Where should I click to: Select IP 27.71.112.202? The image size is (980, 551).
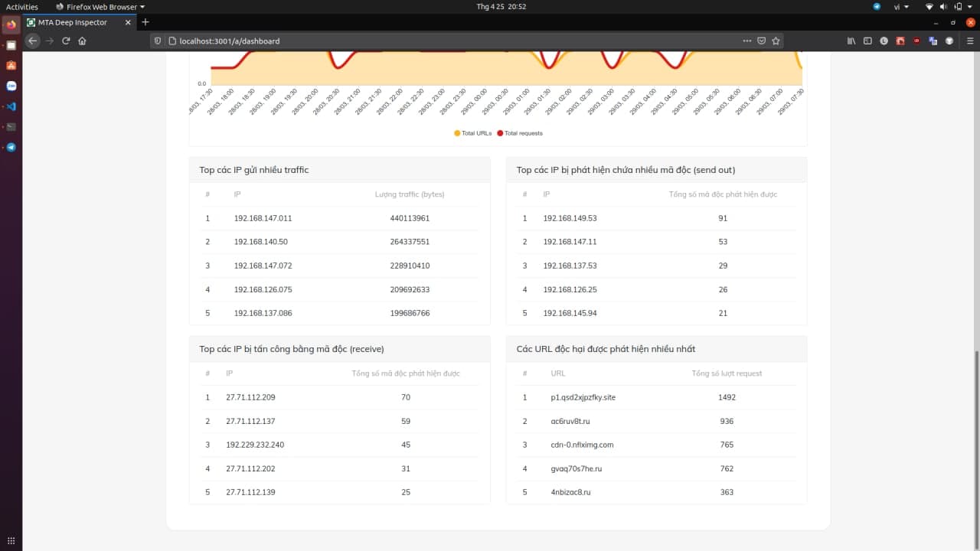tap(250, 468)
